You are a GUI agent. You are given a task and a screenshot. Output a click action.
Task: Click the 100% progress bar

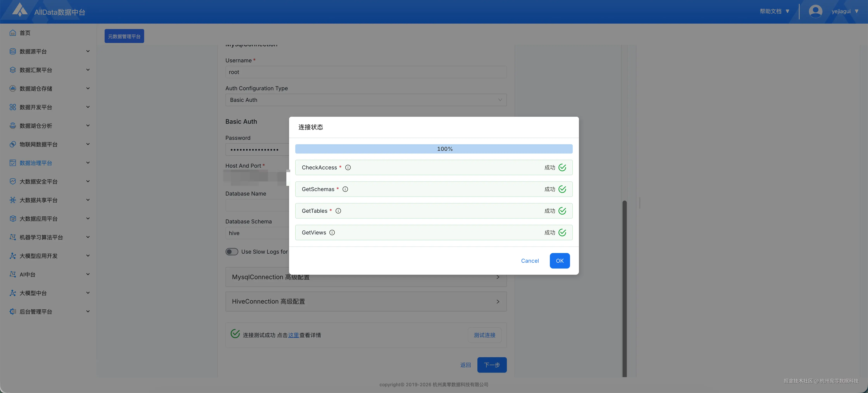coord(434,149)
